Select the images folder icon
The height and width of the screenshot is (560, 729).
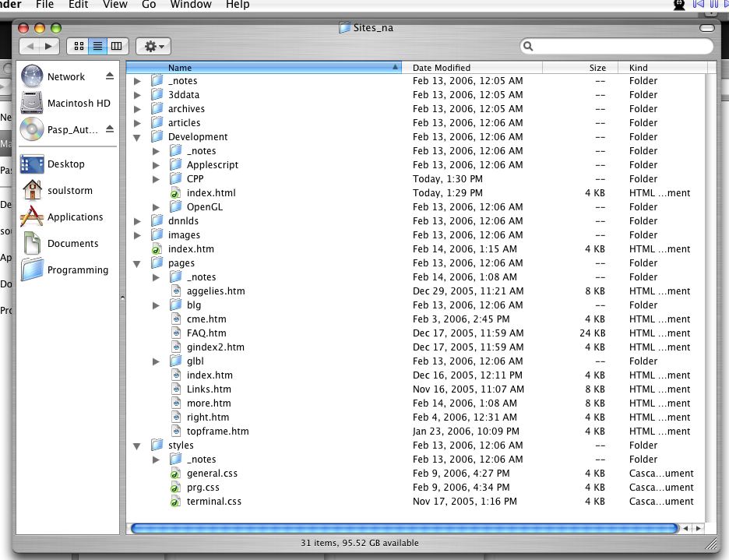tap(157, 234)
